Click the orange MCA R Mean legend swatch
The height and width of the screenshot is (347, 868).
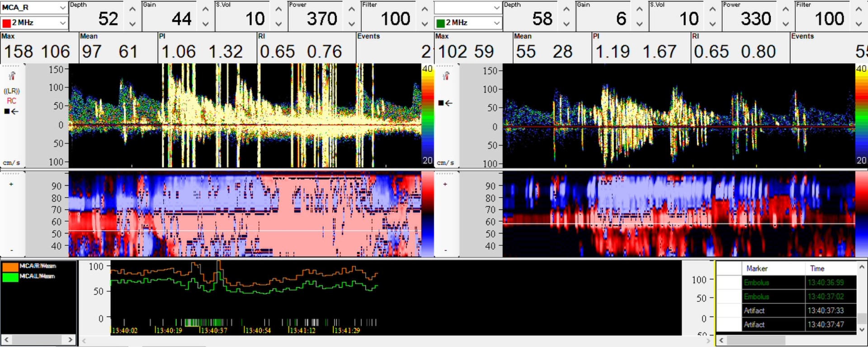[x=10, y=267]
